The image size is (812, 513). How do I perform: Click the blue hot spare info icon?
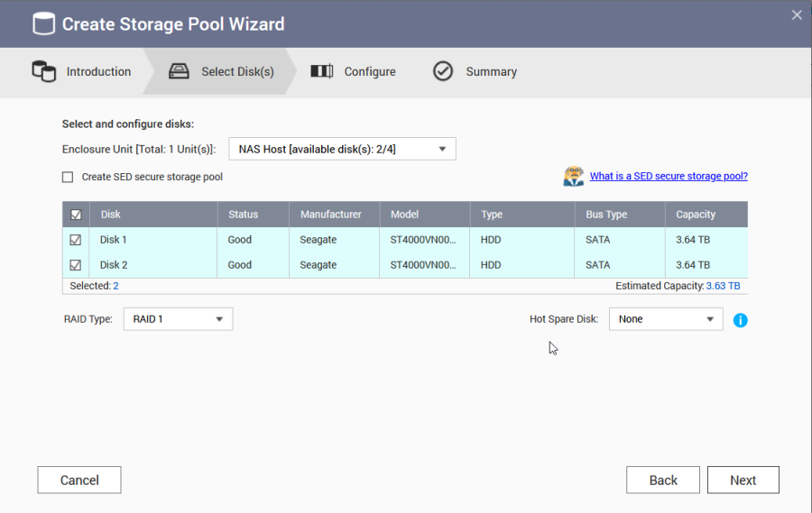[x=740, y=320]
